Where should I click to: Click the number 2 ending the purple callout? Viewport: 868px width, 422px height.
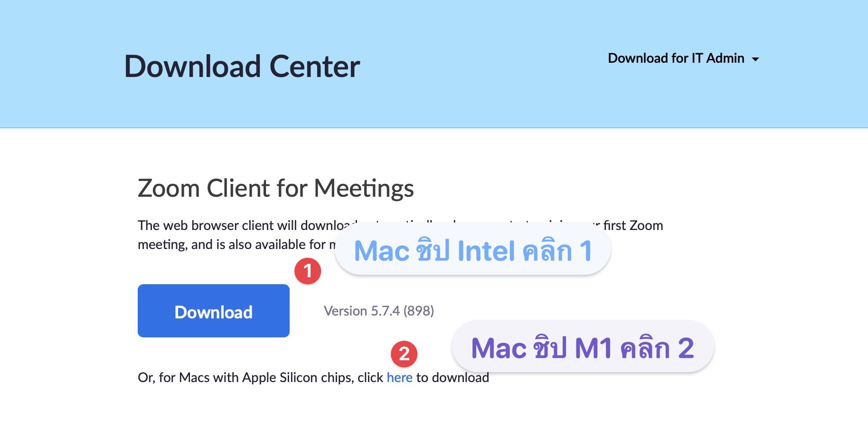click(x=686, y=348)
